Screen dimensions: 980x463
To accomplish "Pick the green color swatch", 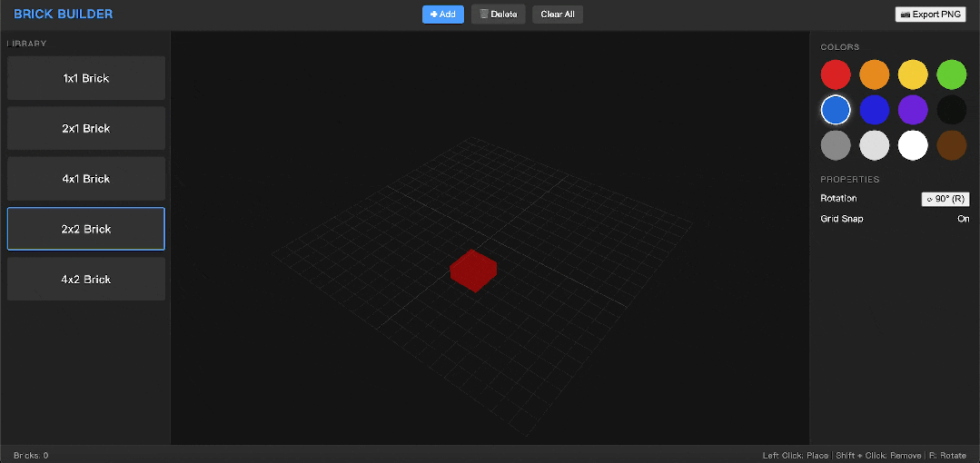I will (x=951, y=74).
